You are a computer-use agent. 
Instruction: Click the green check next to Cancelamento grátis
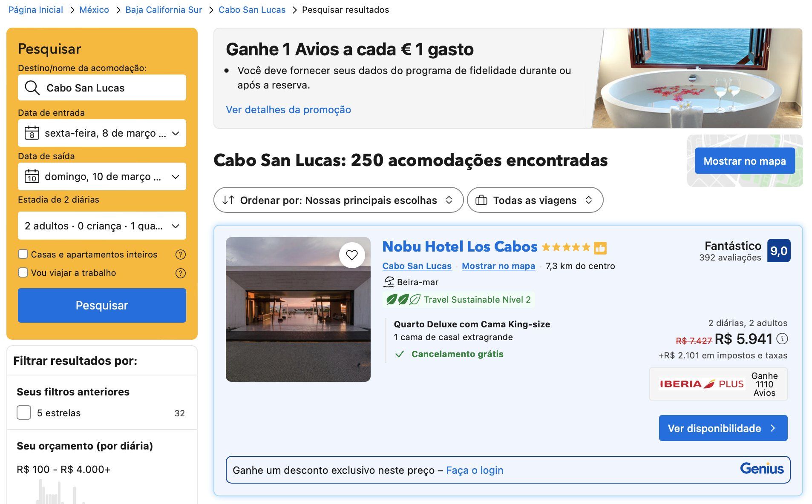point(399,354)
